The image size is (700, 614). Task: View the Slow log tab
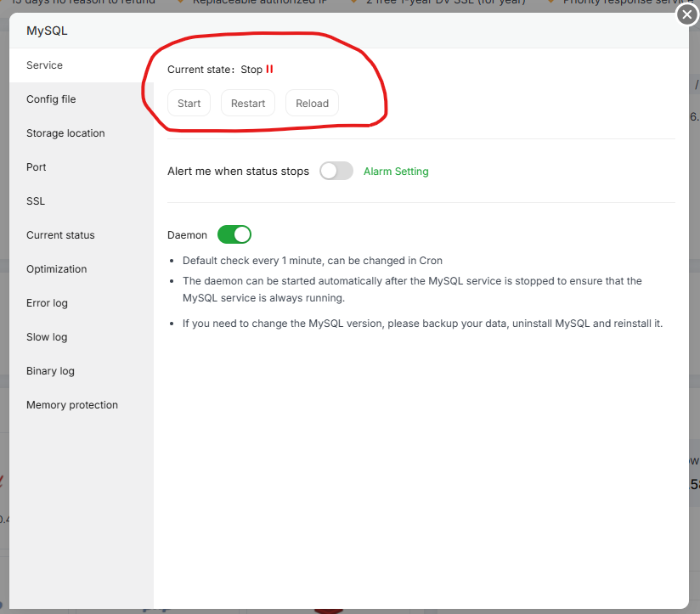pos(82,337)
